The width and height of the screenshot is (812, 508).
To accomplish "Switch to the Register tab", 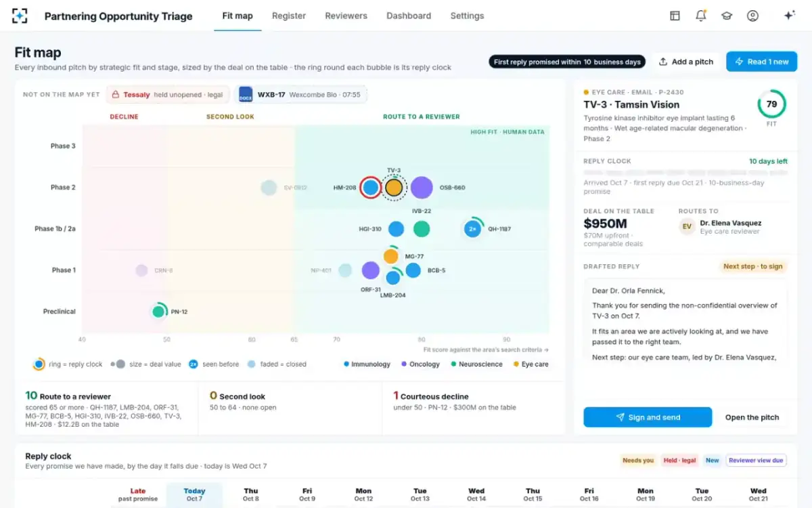I will tap(289, 16).
